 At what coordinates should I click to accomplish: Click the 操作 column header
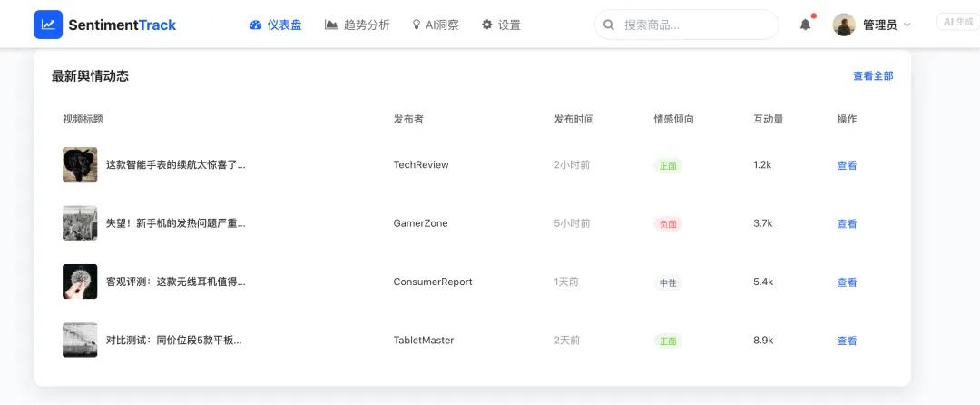pos(847,119)
